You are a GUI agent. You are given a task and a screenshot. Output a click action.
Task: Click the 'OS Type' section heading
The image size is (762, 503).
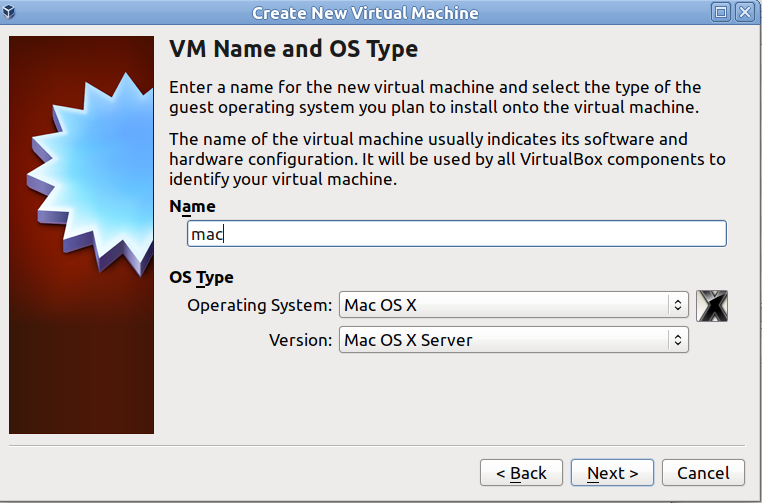pyautogui.click(x=201, y=277)
